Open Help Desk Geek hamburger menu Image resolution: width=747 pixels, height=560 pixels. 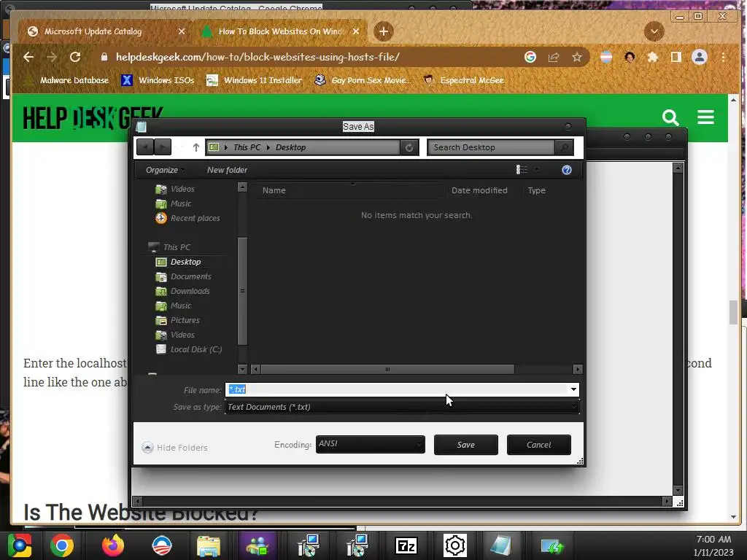705,117
